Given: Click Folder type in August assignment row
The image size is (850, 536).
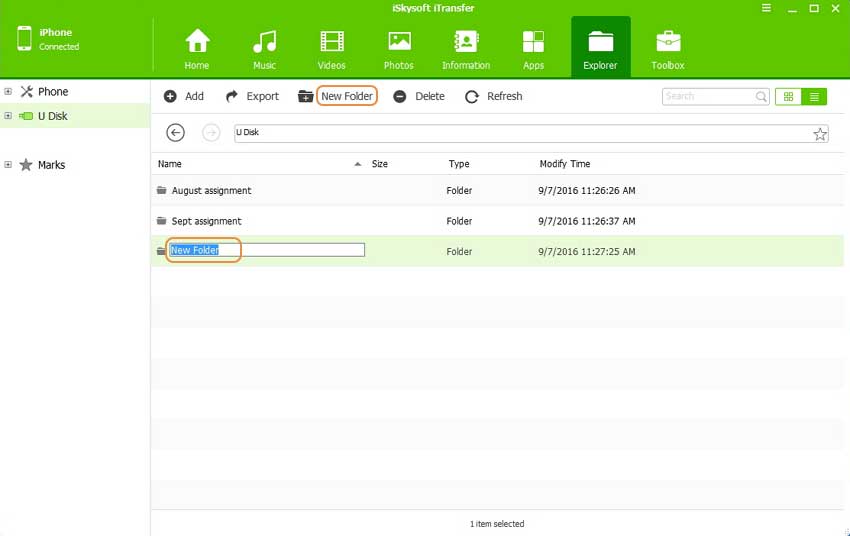Looking at the screenshot, I should pyautogui.click(x=459, y=191).
